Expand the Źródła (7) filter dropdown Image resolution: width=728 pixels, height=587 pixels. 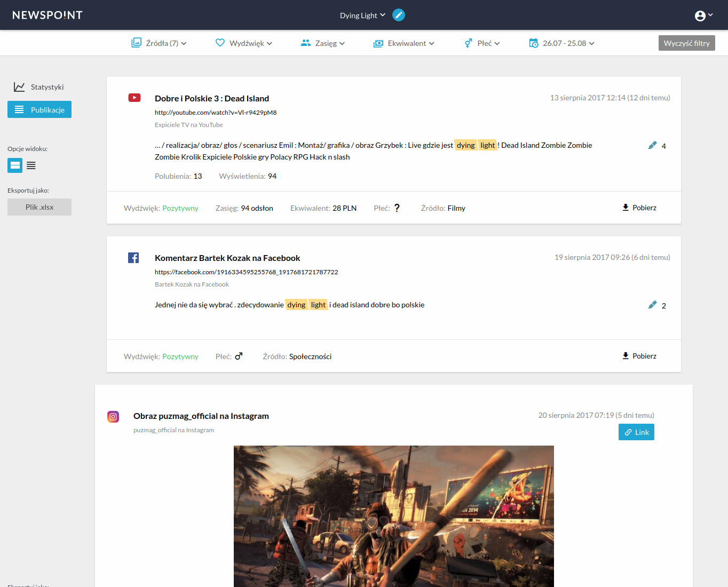(x=159, y=43)
